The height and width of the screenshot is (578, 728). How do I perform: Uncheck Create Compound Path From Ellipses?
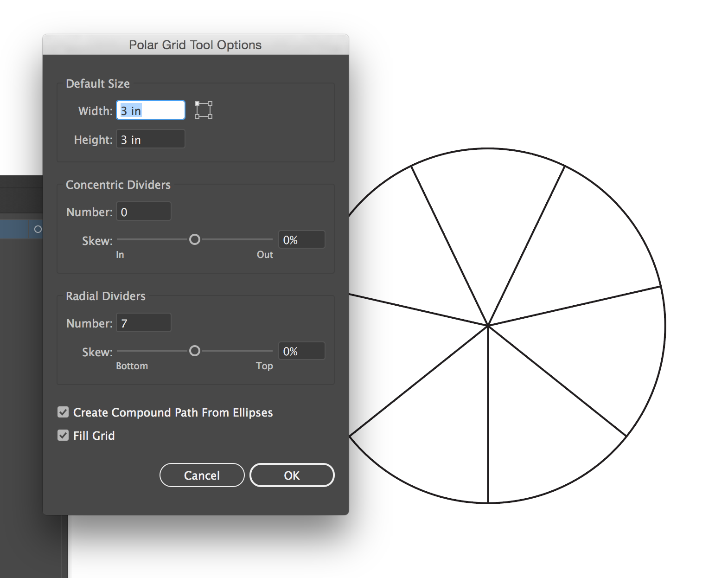(63, 412)
